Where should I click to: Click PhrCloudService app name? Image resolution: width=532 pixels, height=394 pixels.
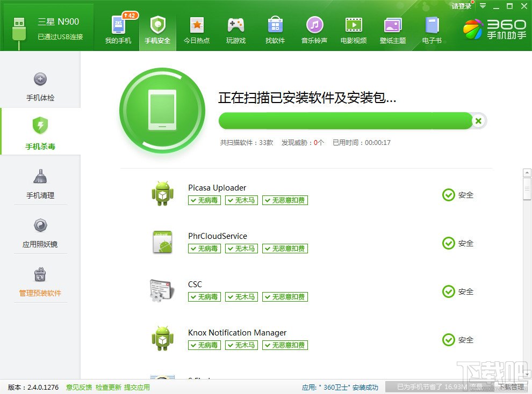click(x=218, y=236)
